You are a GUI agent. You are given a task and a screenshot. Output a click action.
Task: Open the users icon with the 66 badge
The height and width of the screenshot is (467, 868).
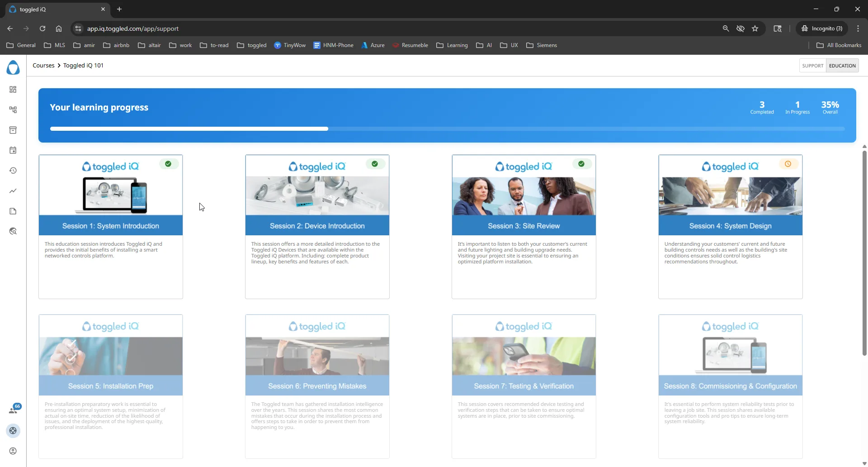14,410
